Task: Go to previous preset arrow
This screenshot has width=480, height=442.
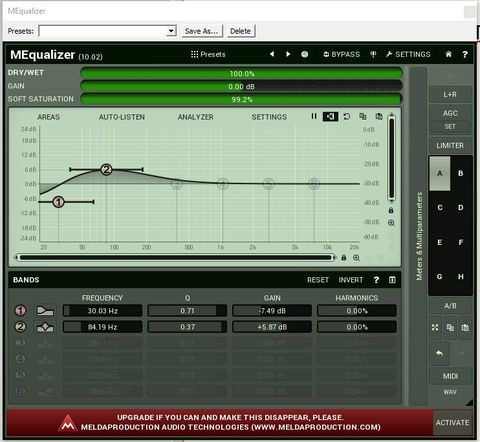Action: click(272, 54)
